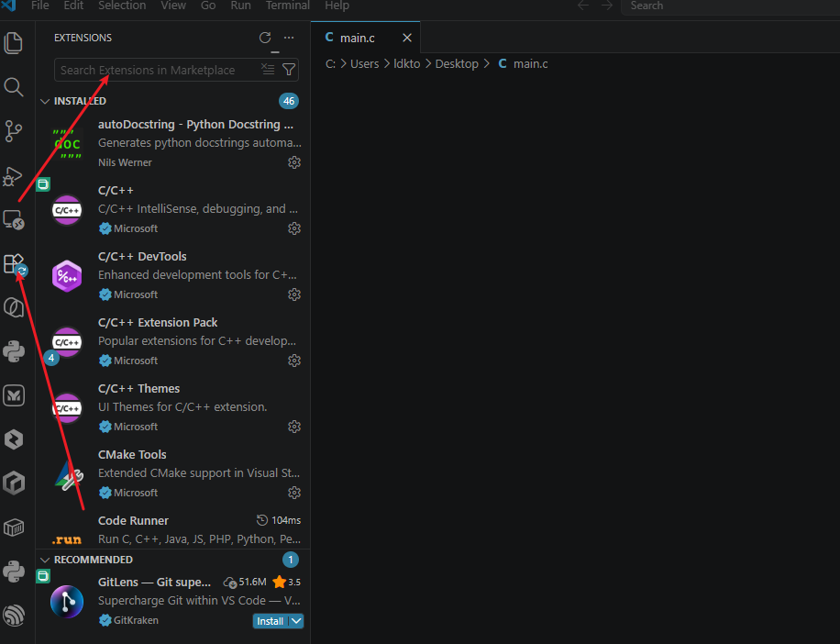Open manage gear for CMake Tools

294,493
